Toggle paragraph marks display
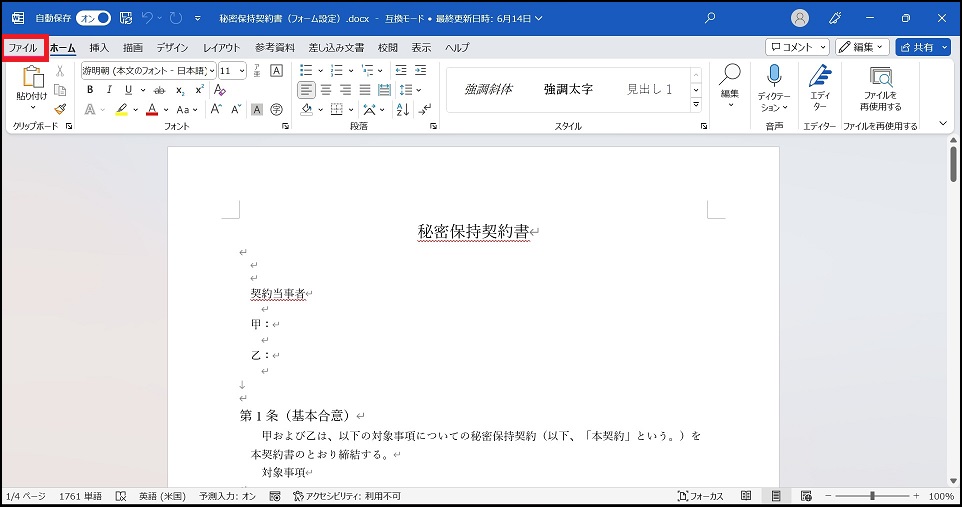Image resolution: width=962 pixels, height=507 pixels. (x=425, y=109)
